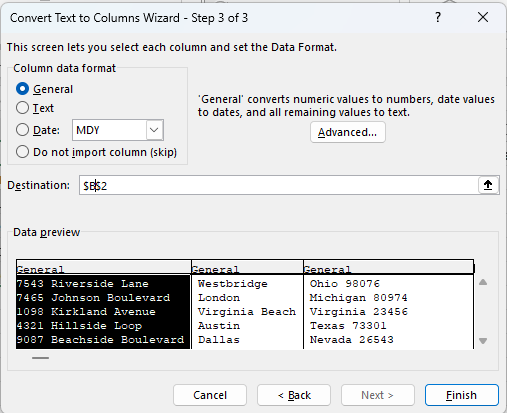The height and width of the screenshot is (413, 507).
Task: Click the Austin preview cell
Action: click(219, 326)
